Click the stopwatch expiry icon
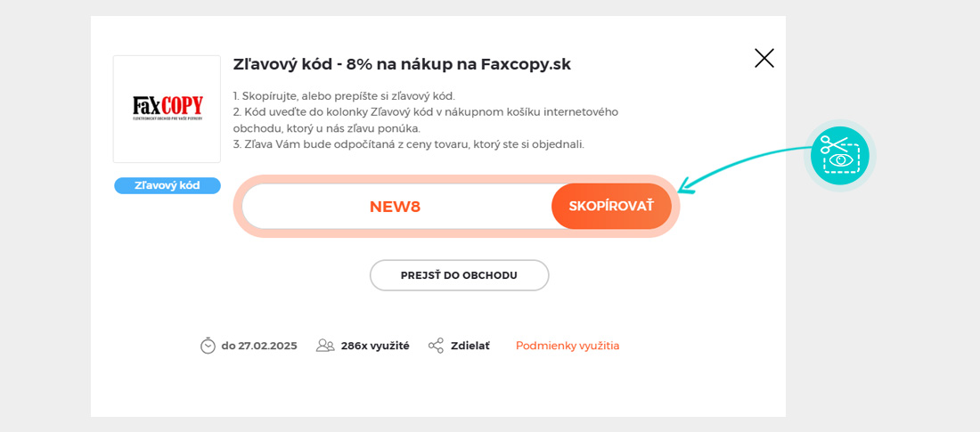The width and height of the screenshot is (980, 432). click(x=208, y=346)
